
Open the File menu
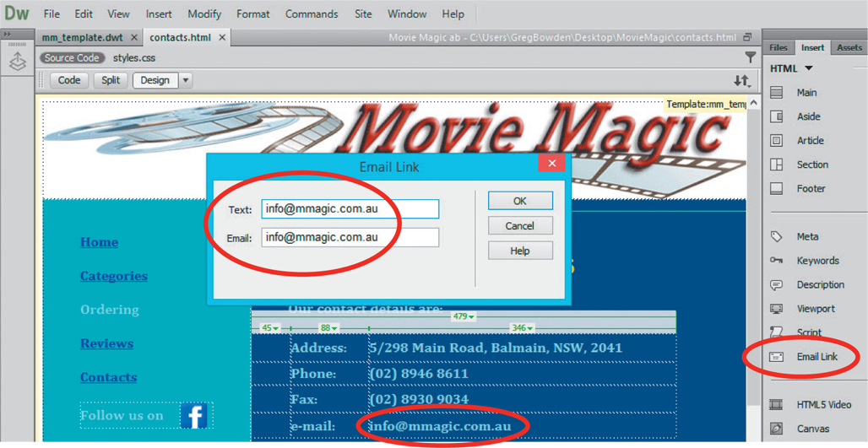pos(52,13)
